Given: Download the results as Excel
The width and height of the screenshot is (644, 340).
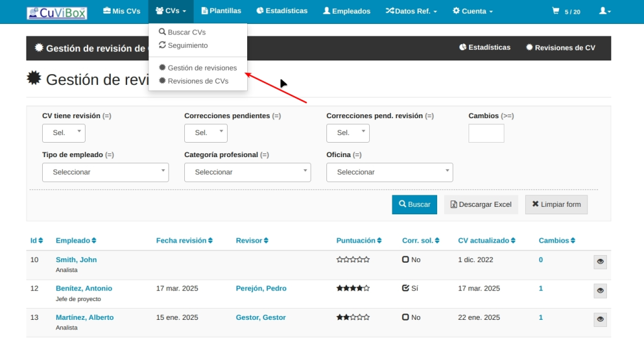Looking at the screenshot, I should (x=481, y=204).
